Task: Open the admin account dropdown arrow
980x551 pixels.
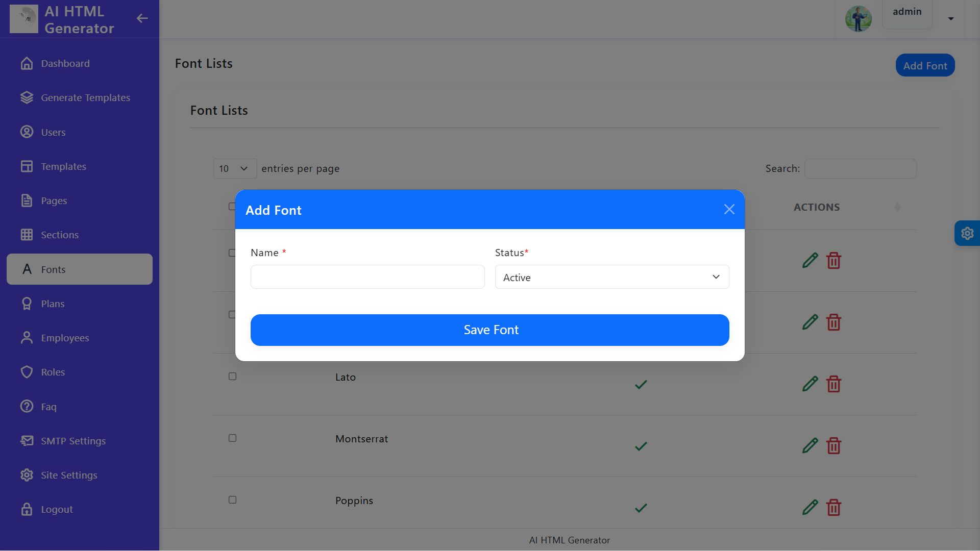Action: (x=950, y=19)
